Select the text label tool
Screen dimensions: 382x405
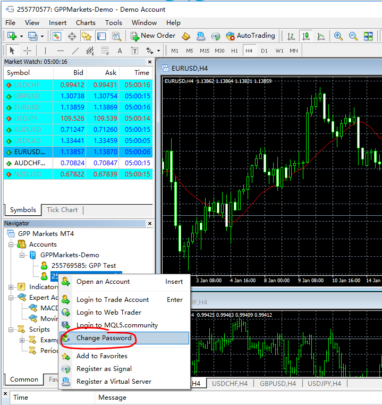[135, 51]
